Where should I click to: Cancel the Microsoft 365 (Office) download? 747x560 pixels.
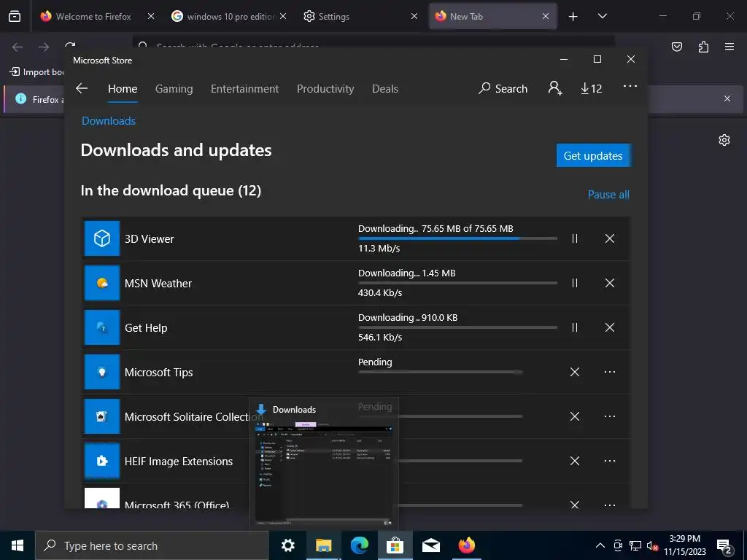pos(575,505)
